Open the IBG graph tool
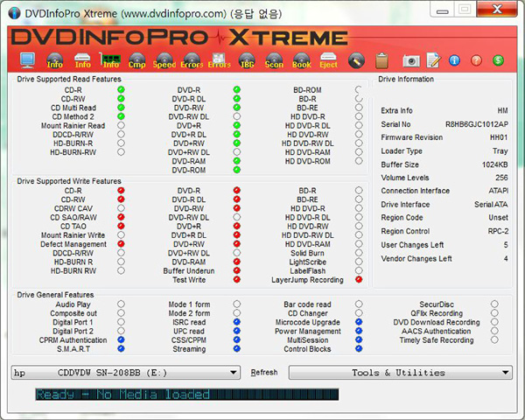Screen dimensions: 525x420 tap(247, 60)
